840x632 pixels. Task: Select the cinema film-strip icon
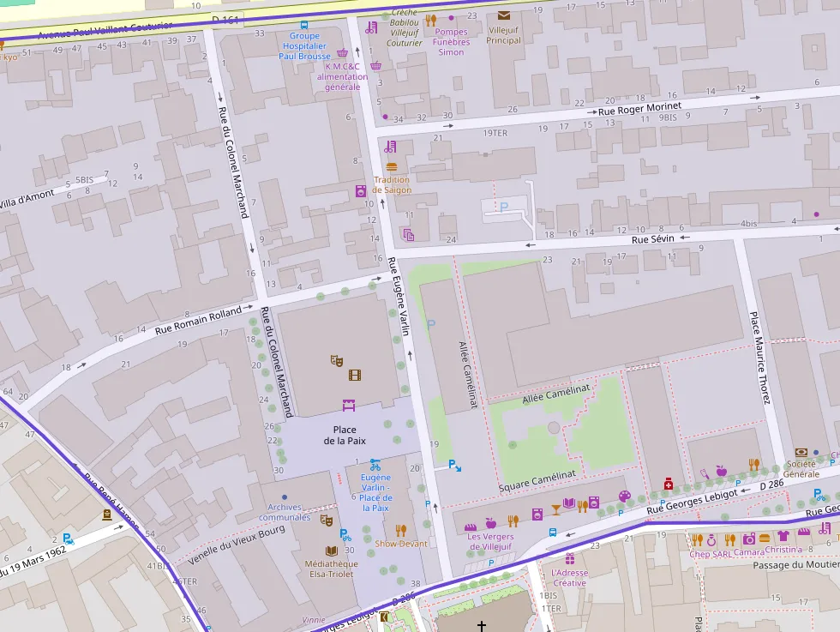tap(355, 375)
